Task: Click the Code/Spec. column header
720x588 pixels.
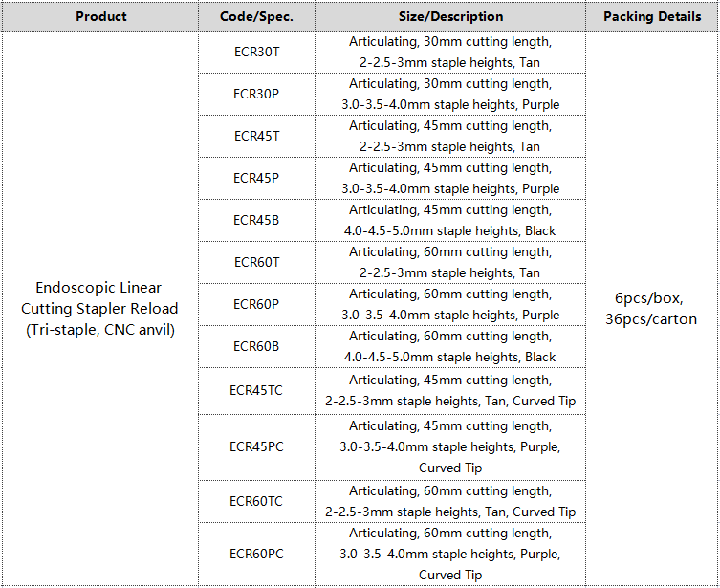Action: [x=256, y=16]
